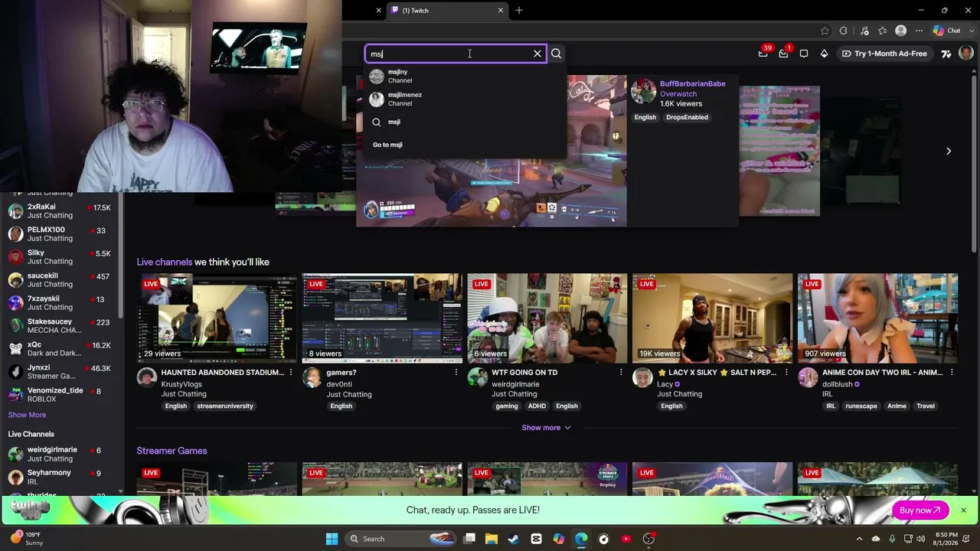The width and height of the screenshot is (980, 551).
Task: Open the browser media control icon
Action: [864, 31]
